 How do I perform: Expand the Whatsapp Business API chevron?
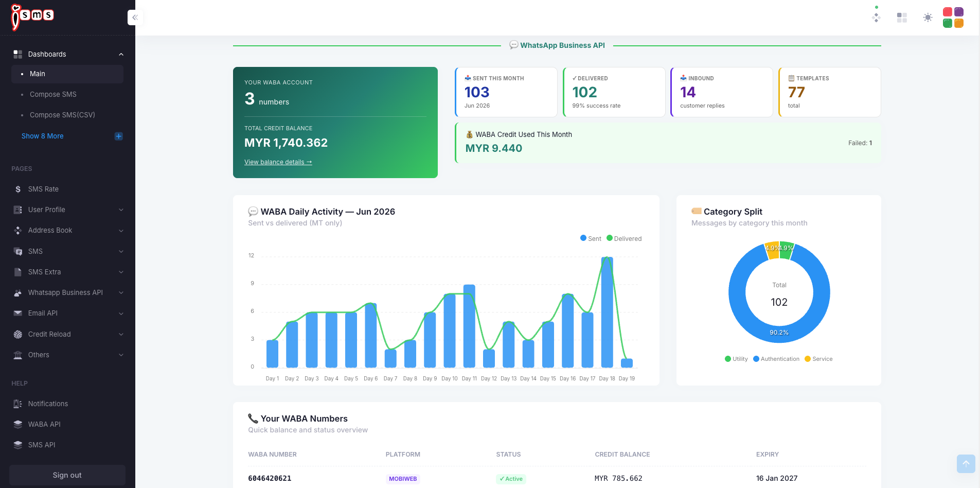[x=121, y=293]
